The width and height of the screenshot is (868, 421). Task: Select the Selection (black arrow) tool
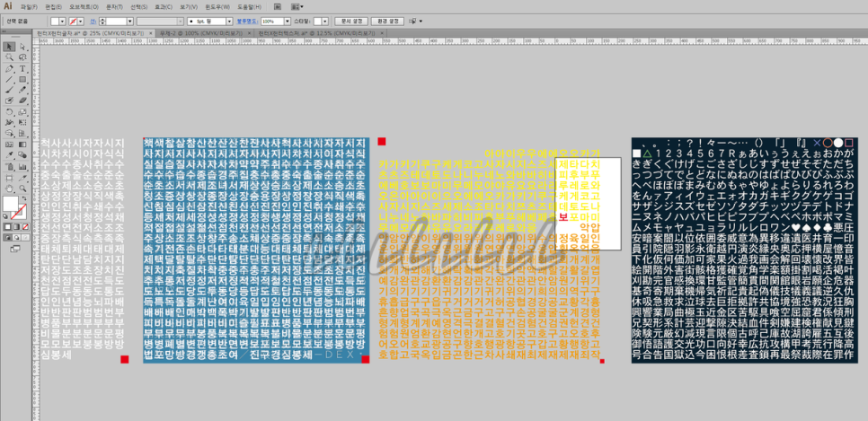9,47
